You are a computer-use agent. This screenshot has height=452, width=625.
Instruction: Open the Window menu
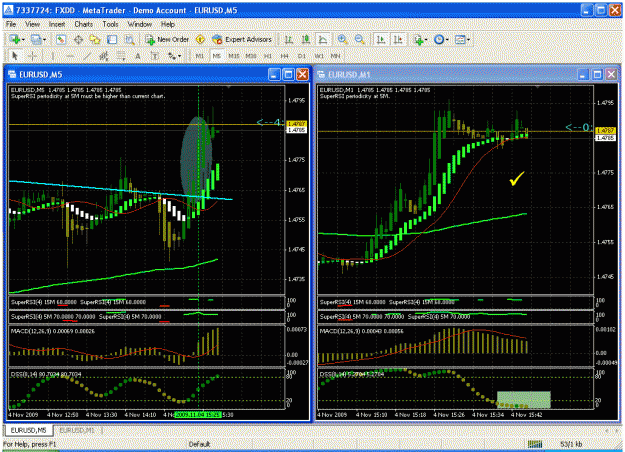point(140,24)
